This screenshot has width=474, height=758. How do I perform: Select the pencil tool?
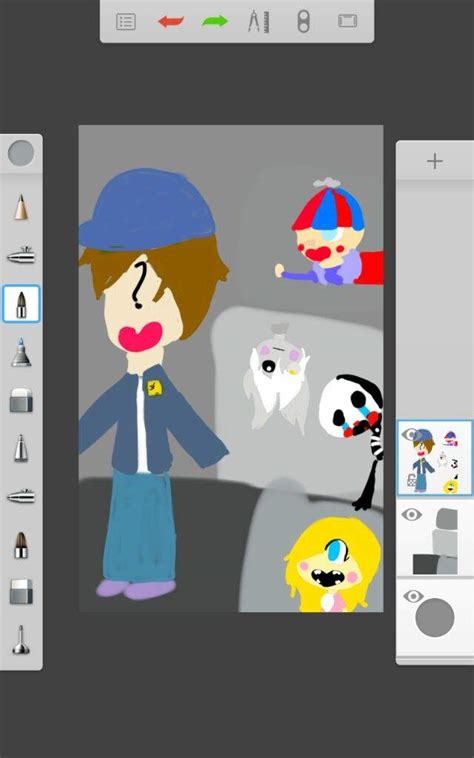coord(21,207)
